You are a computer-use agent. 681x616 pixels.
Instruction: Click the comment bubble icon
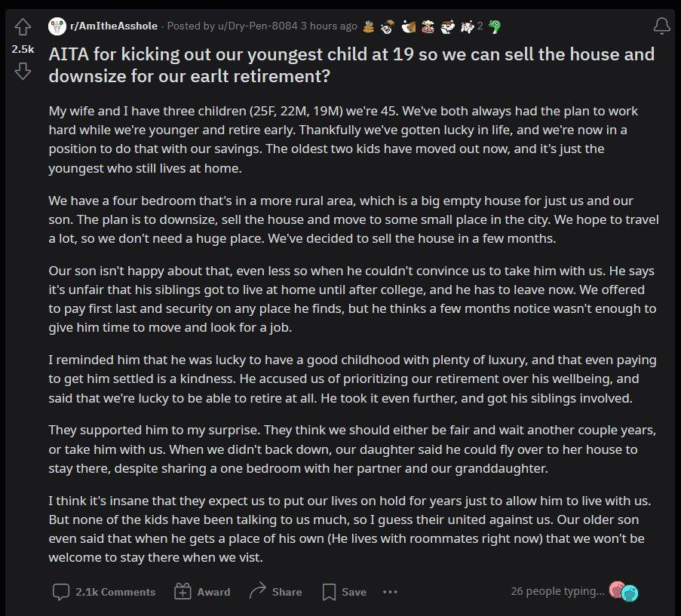pyautogui.click(x=61, y=592)
